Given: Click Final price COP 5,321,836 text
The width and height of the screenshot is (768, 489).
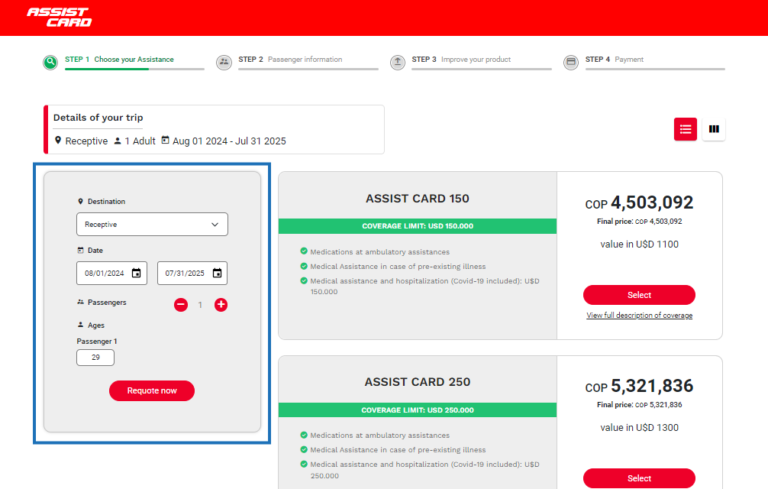Looking at the screenshot, I should 639,405.
